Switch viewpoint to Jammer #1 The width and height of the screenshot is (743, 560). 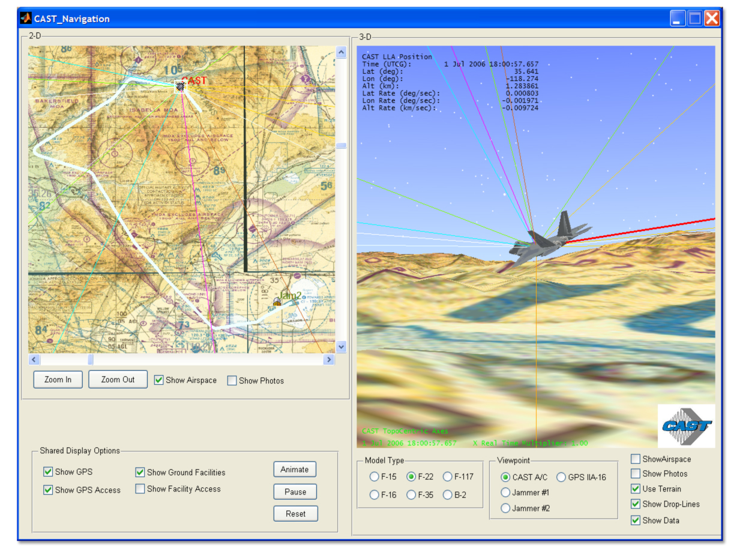tap(506, 492)
